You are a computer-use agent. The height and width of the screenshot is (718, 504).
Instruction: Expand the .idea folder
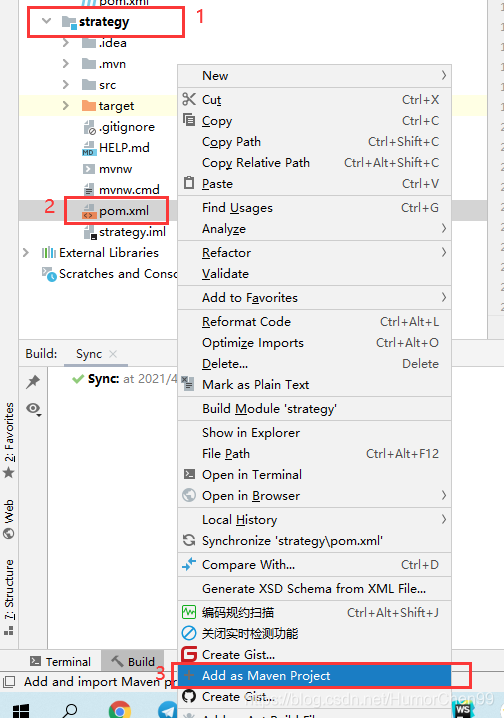66,43
